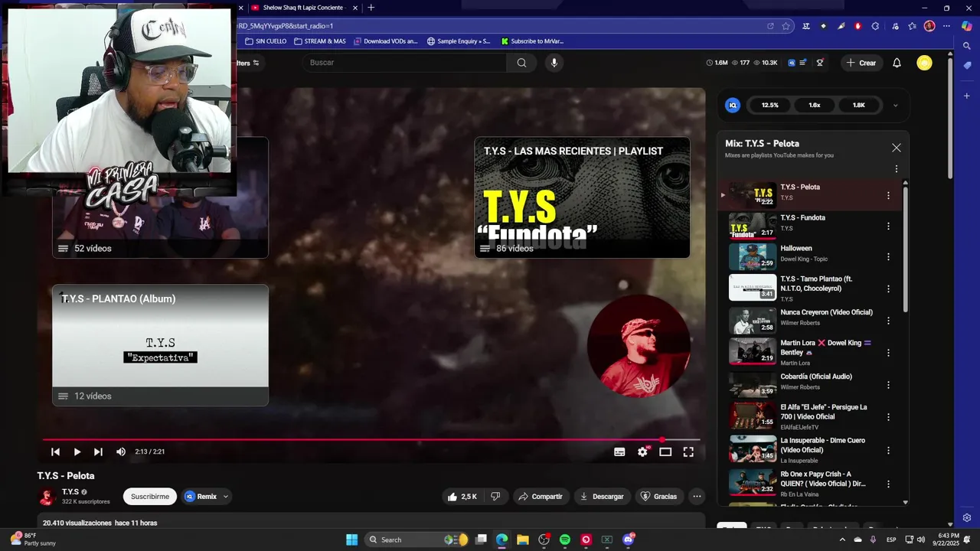Screen dimensions: 980x551
Task: Click the Gracias button
Action: click(658, 497)
